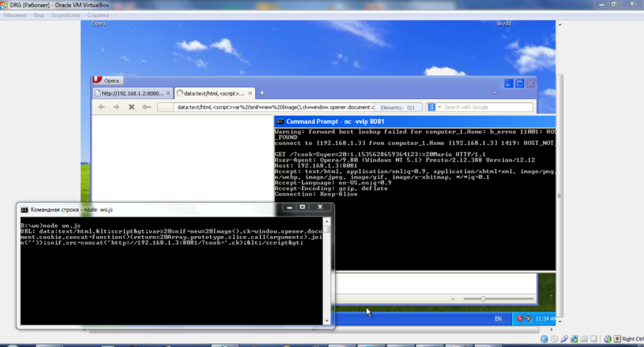This screenshot has height=347, width=644.
Task: Click D:\wo>node wo.js command line
Action: click(51, 225)
